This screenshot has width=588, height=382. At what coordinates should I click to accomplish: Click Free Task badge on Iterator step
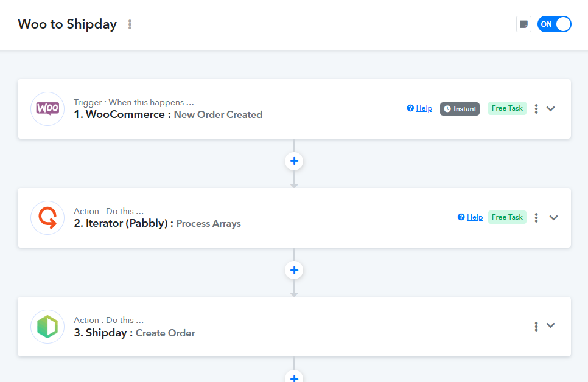(507, 217)
